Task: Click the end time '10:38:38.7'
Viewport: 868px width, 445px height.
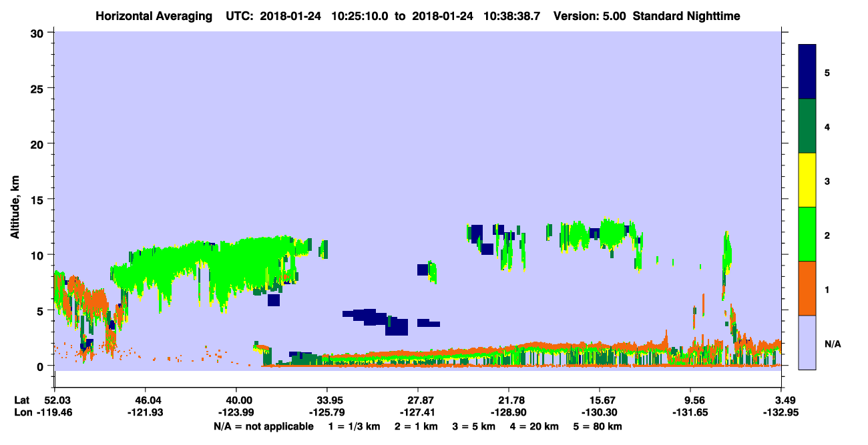Action: click(x=512, y=15)
